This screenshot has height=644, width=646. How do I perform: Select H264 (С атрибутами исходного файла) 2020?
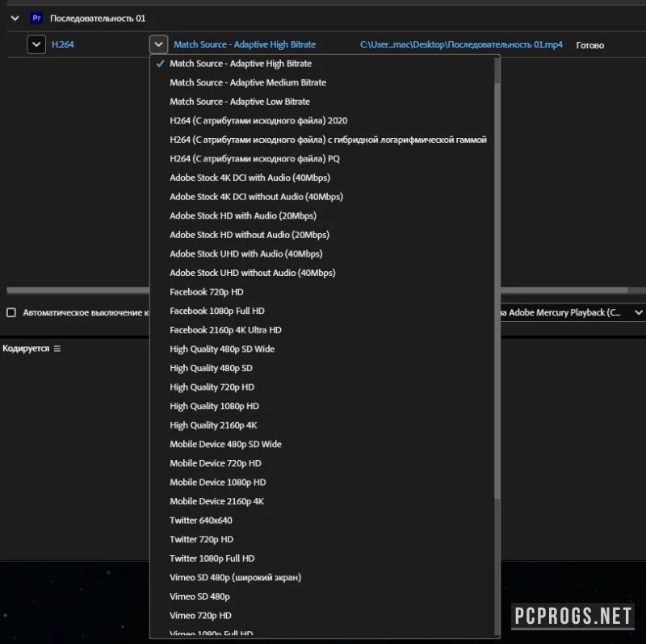322,120
